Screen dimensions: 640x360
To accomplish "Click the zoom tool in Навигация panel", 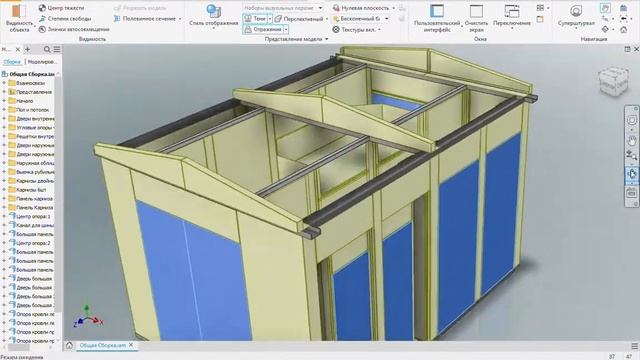I will pos(605,19).
